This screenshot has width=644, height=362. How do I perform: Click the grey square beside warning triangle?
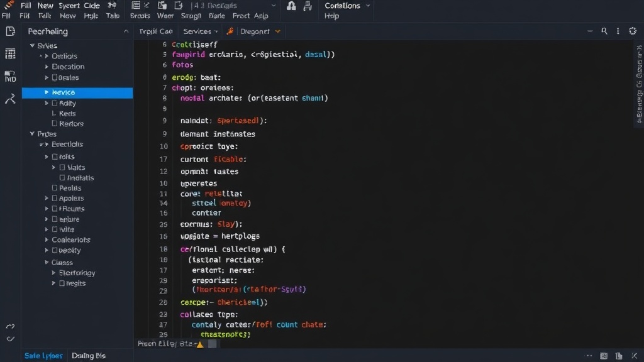(x=213, y=344)
